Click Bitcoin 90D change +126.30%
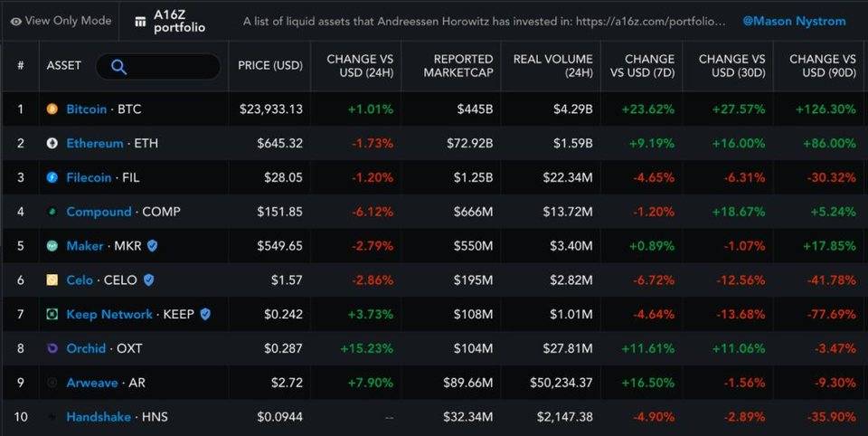This screenshot has height=436, width=868. pos(826,109)
